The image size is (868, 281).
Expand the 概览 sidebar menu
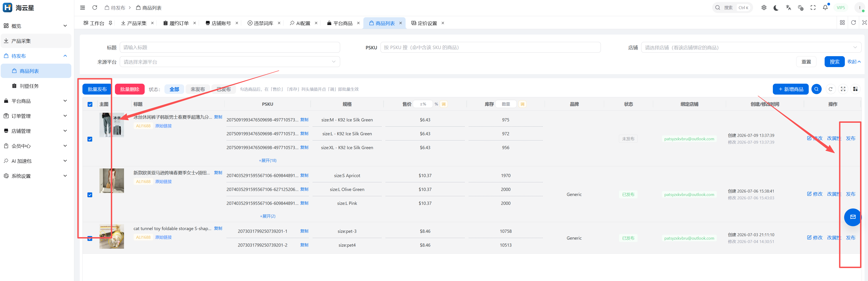pos(35,26)
